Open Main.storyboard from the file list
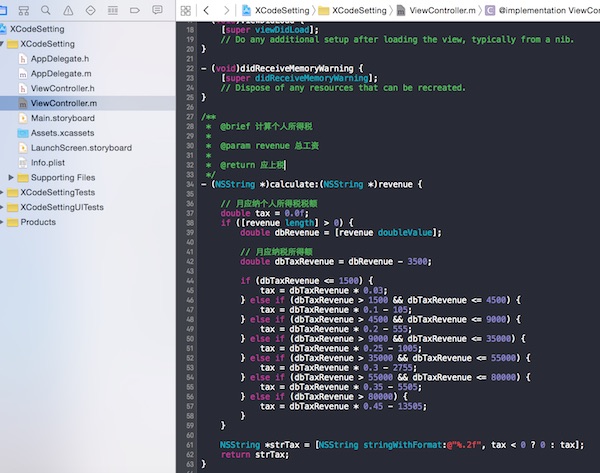 click(x=62, y=118)
